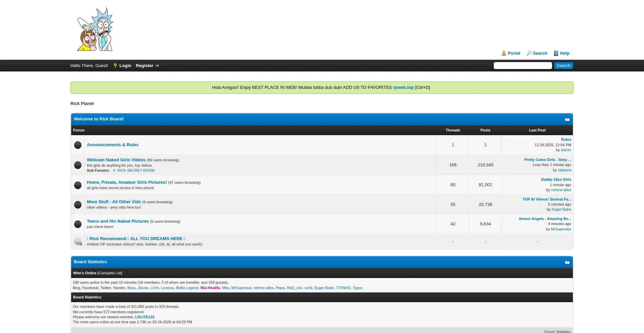
Task: Open the Rules last post link
Action: click(566, 140)
